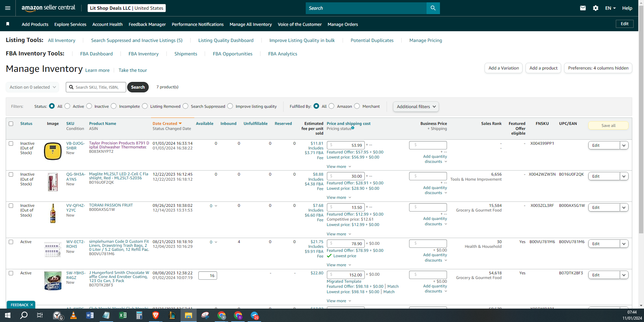Select Fulfilled By Merchant radio button

click(x=357, y=106)
